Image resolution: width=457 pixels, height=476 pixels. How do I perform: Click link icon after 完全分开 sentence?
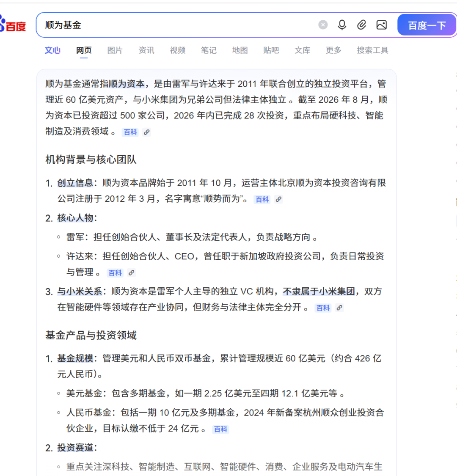[339, 308]
